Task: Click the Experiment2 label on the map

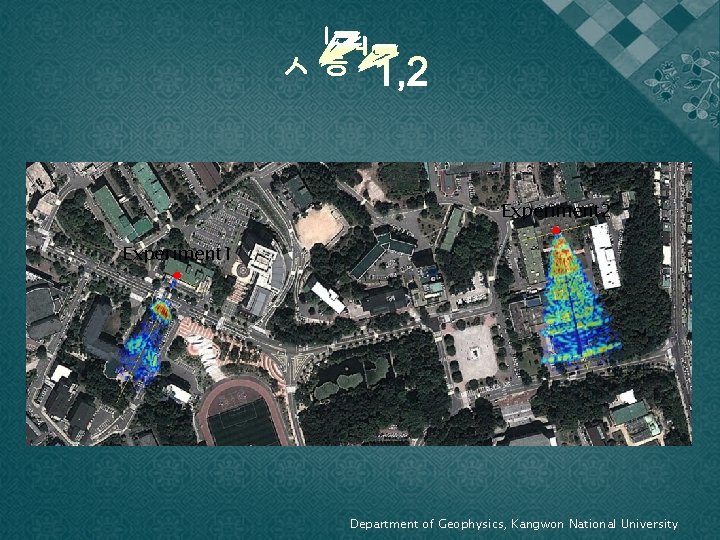Action: pyautogui.click(x=556, y=211)
